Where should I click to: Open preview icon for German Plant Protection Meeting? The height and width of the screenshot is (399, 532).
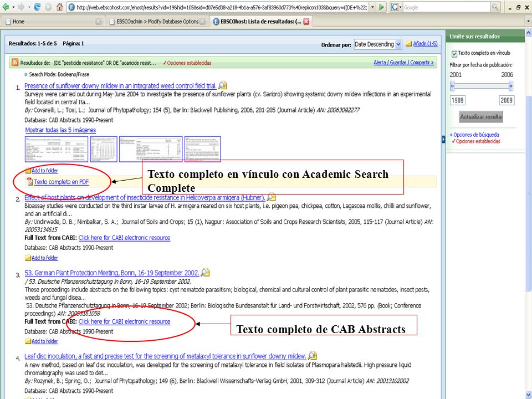(x=205, y=273)
